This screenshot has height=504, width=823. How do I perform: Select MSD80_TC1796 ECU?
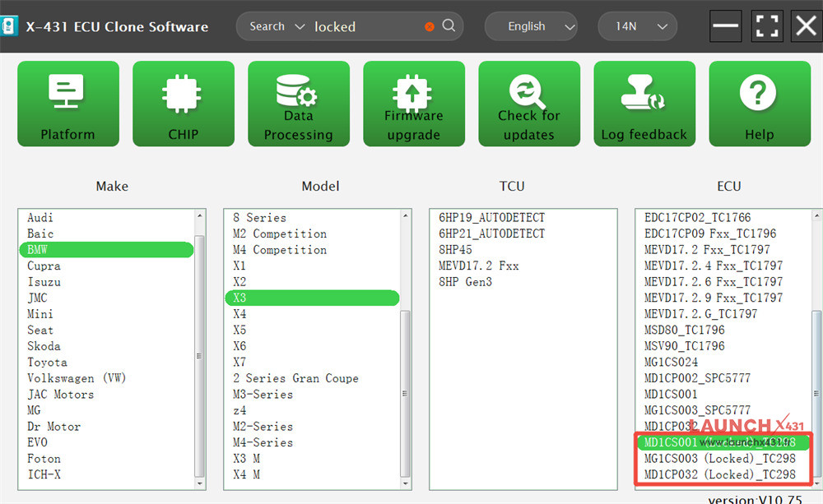[685, 331]
